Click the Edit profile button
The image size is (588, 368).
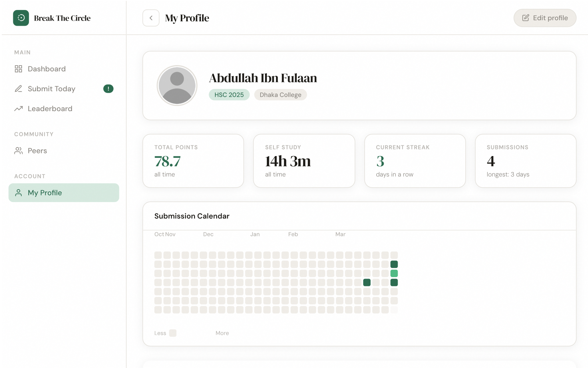545,18
